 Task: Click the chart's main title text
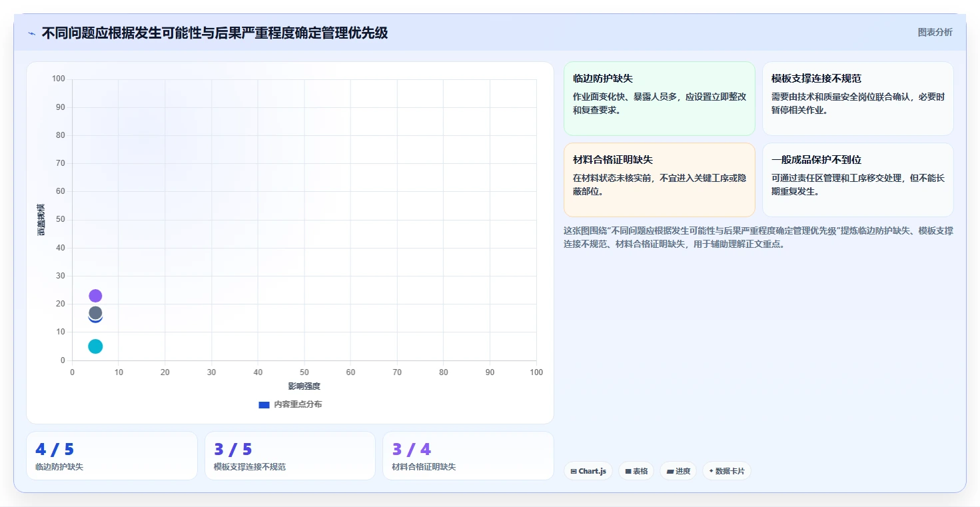pyautogui.click(x=215, y=33)
